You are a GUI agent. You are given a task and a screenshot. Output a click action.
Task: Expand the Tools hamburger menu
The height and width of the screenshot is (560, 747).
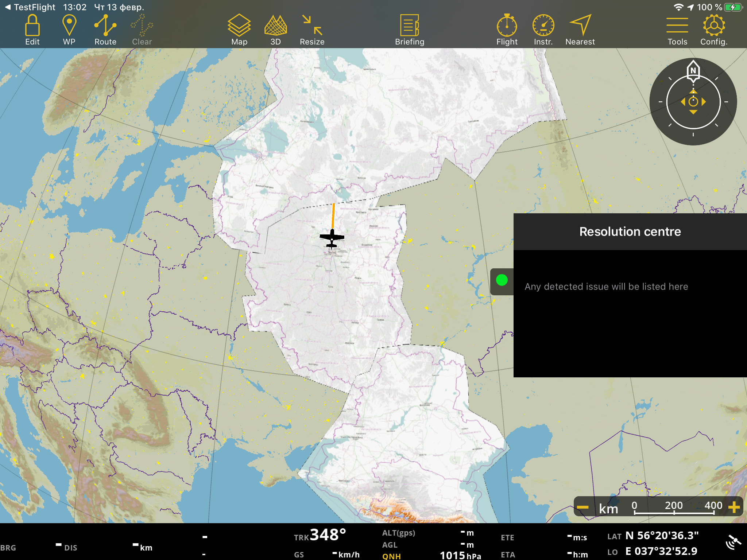(x=677, y=30)
